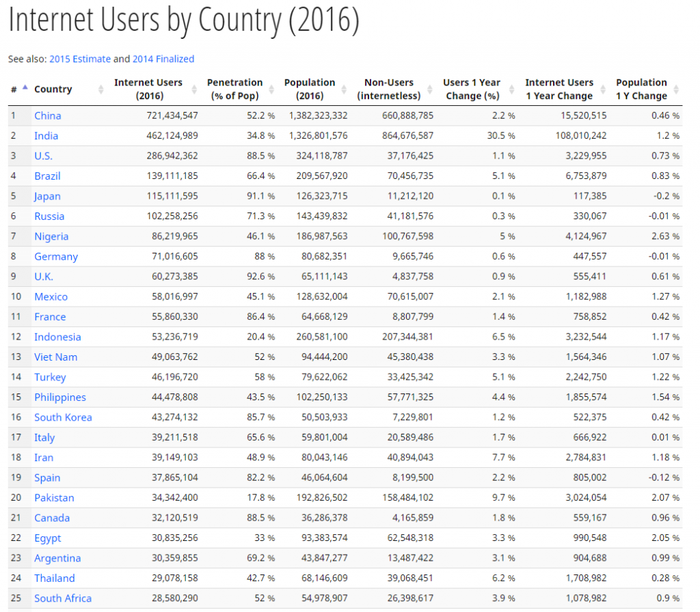
Task: Click the Nigeria country link
Action: pos(51,236)
